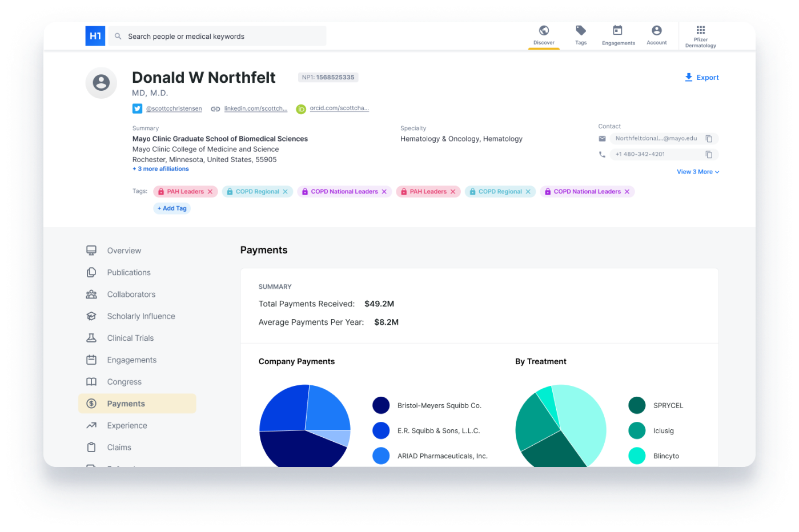The height and width of the screenshot is (532, 799).
Task: Click lock icon on second COPD Regional tag
Action: click(472, 192)
